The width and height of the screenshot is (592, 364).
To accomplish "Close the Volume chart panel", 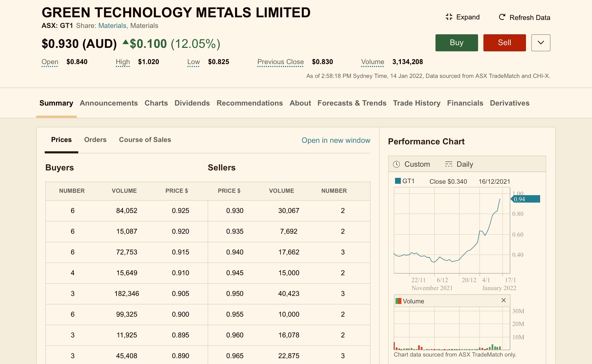I will click(503, 300).
